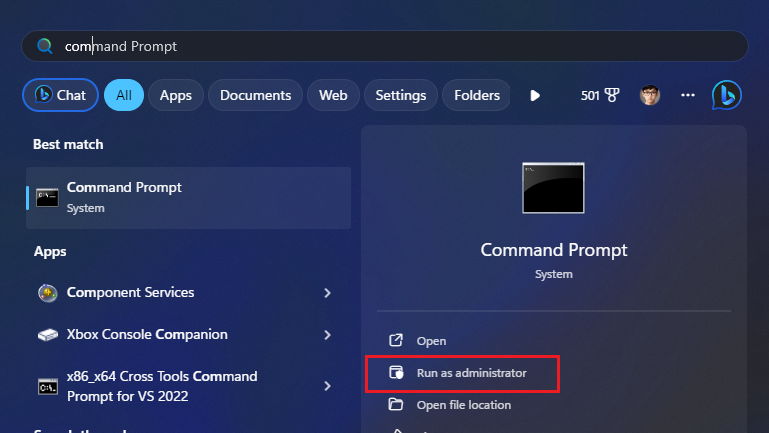This screenshot has height=433, width=769.
Task: Switch to the Documents filter
Action: [x=256, y=95]
